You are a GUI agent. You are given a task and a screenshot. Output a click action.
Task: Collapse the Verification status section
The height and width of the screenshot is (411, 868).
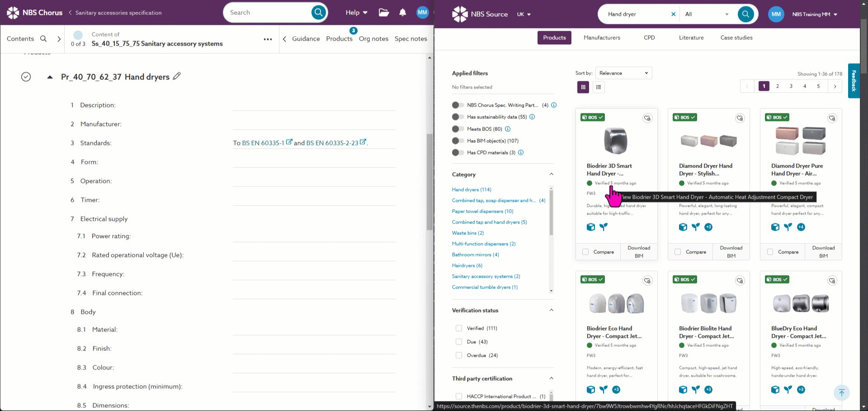click(x=551, y=310)
